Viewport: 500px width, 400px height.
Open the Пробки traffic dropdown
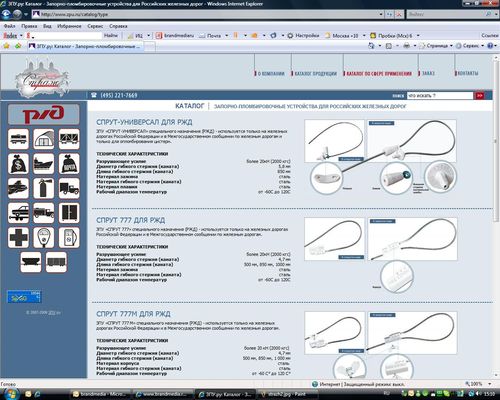(x=418, y=35)
